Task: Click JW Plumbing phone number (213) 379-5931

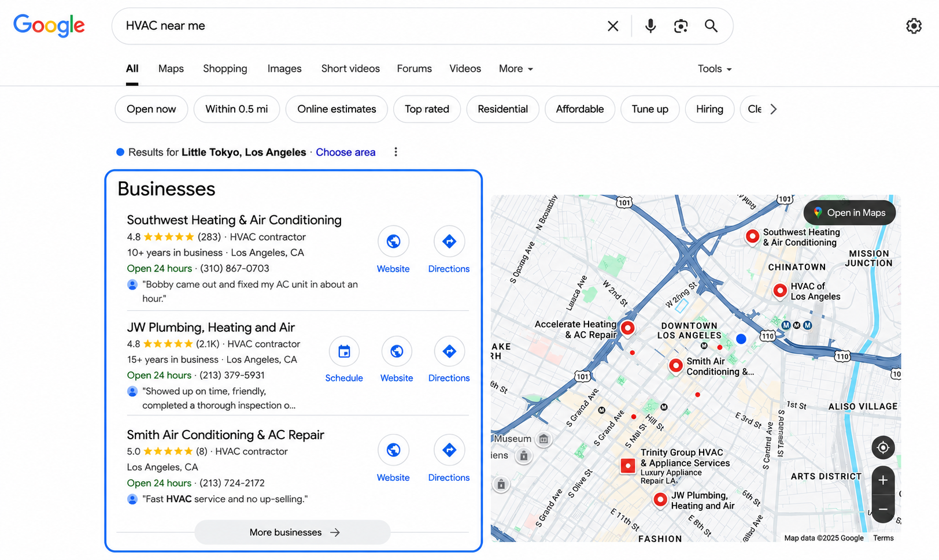Action: click(x=232, y=376)
